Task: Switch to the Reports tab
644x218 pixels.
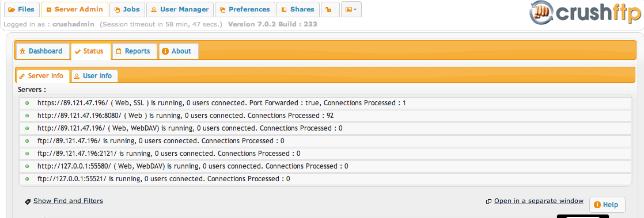Action: (134, 51)
